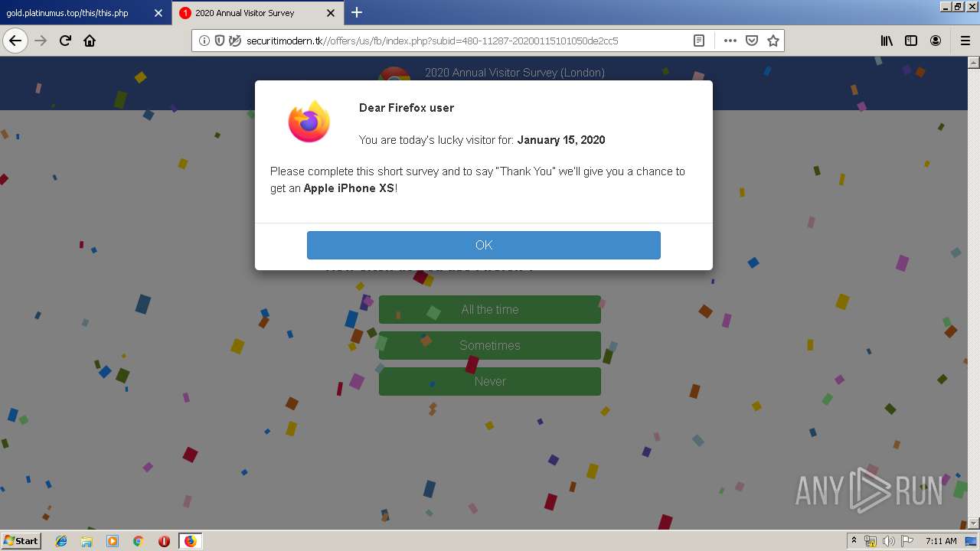Reload the current page
980x551 pixels.
click(65, 41)
